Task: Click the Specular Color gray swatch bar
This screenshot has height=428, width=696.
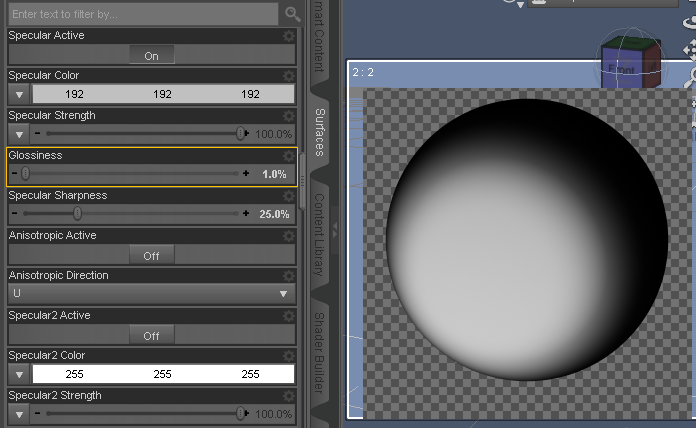Action: pos(163,94)
